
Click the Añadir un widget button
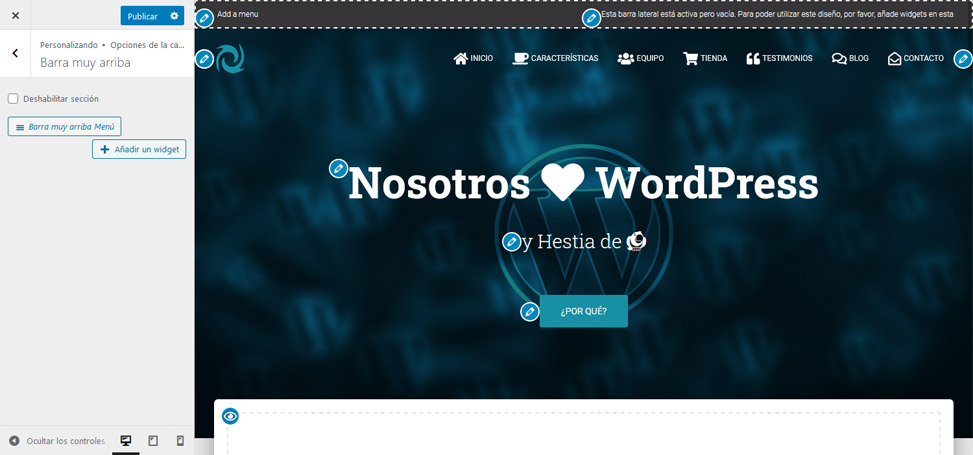(x=139, y=149)
